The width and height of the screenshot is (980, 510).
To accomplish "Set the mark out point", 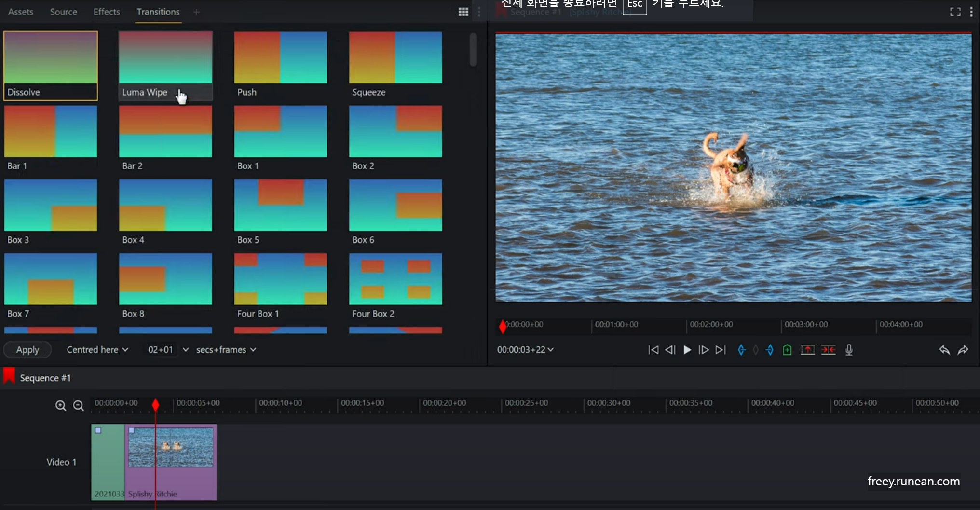I will click(x=770, y=350).
